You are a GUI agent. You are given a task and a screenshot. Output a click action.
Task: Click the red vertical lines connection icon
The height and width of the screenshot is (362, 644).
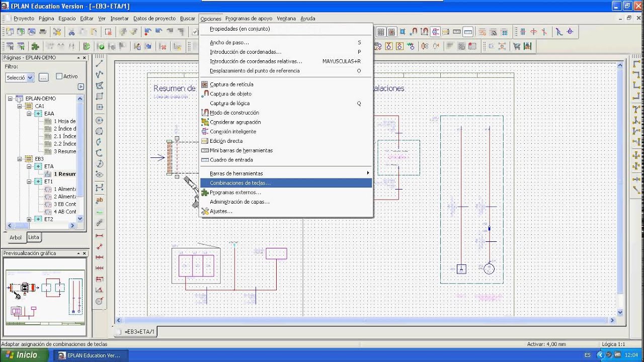(x=522, y=32)
